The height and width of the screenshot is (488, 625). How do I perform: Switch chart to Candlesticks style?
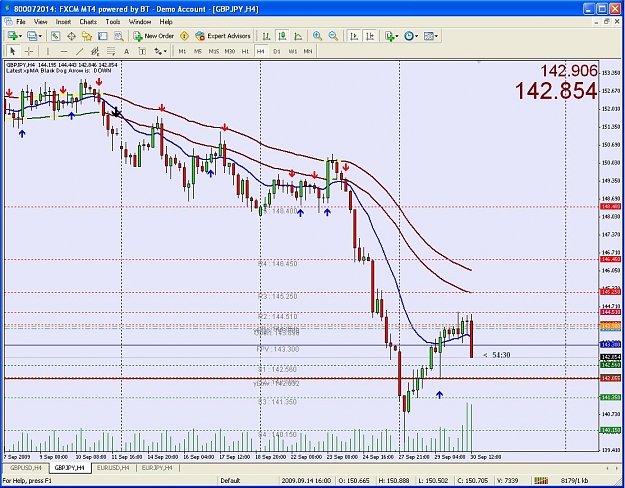point(282,36)
